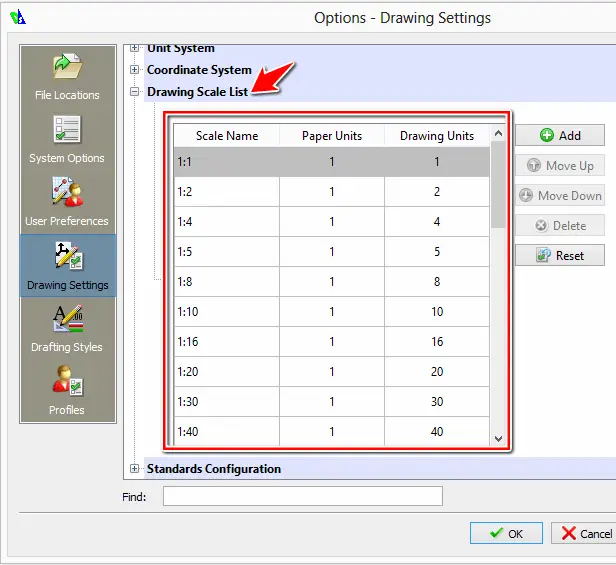Open the System Options checklist icon
This screenshot has height=565, width=616.
(67, 129)
